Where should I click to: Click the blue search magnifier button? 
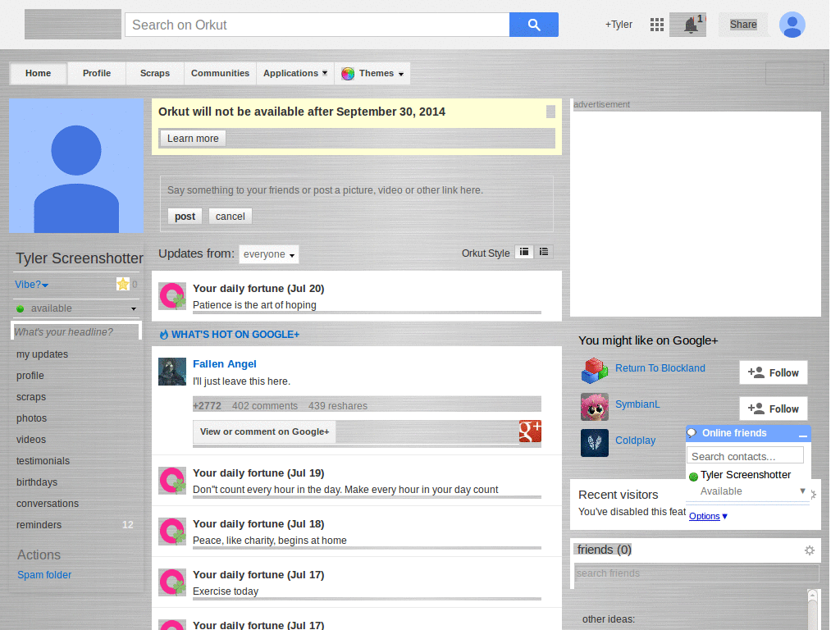(x=533, y=25)
